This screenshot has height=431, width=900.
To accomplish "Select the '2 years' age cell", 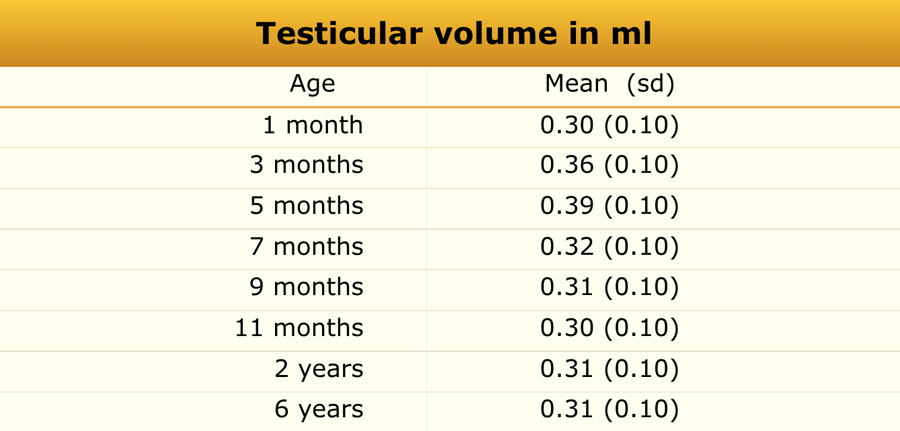I will tap(319, 369).
